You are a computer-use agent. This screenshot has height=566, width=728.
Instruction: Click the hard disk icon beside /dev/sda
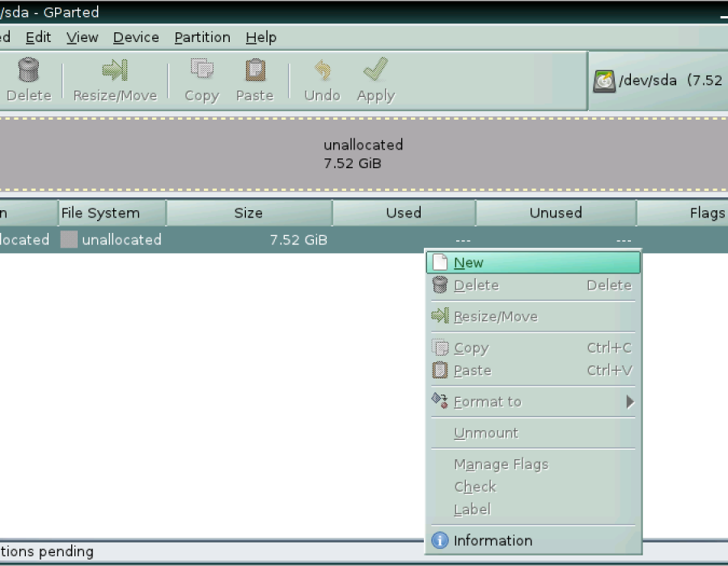click(604, 81)
